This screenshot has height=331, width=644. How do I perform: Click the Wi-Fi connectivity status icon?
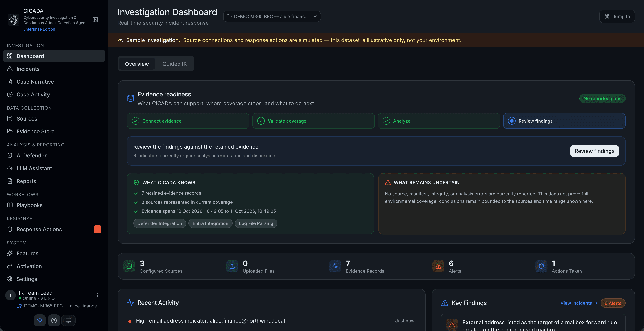pos(40,320)
